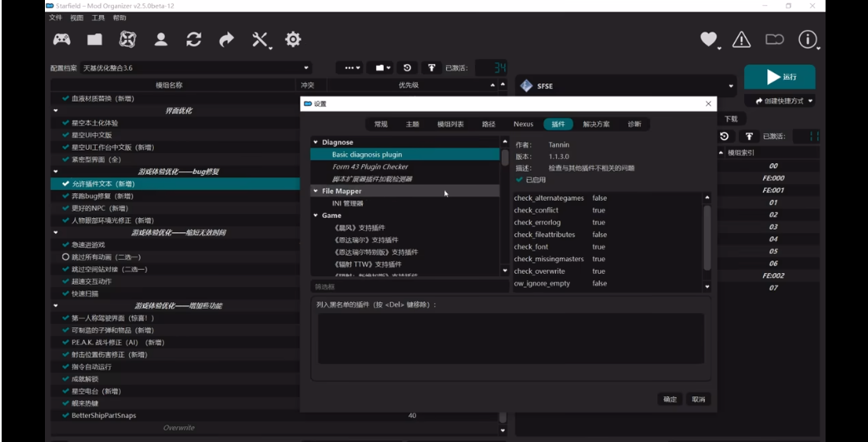Click the refresh arrows toolbar icon
This screenshot has width=868, height=442.
tap(193, 39)
